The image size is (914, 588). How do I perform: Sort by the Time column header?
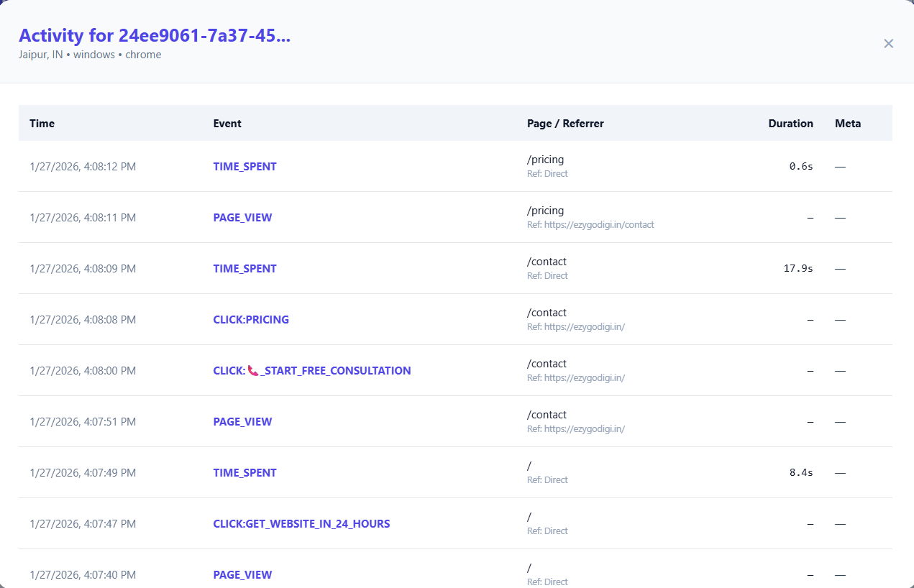[42, 123]
